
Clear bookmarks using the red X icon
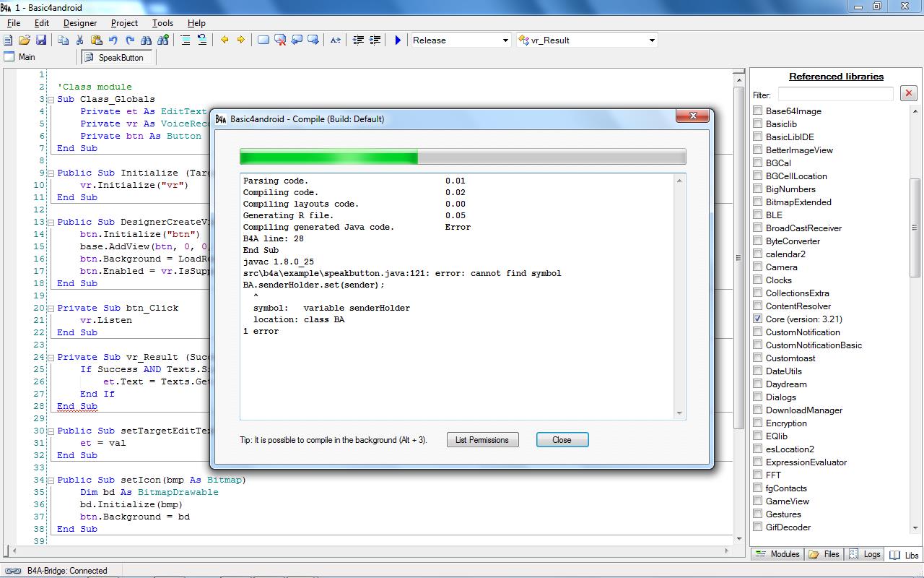point(280,40)
